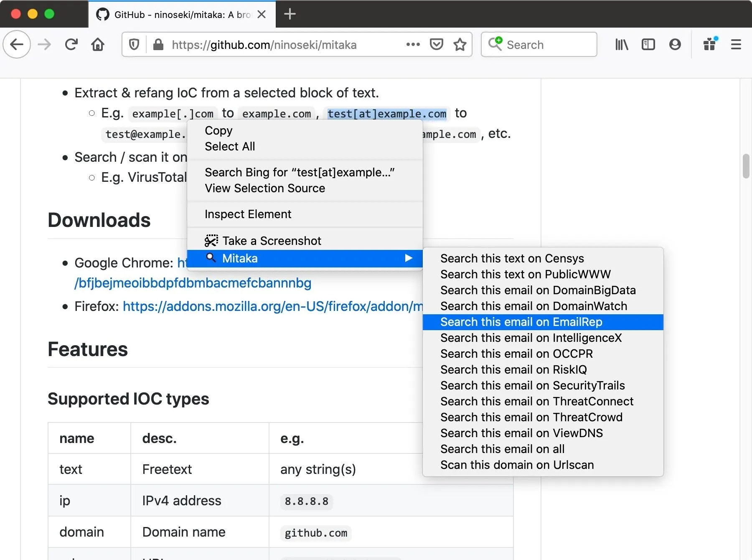The width and height of the screenshot is (752, 560).
Task: Click search engine magnifier icon
Action: [x=495, y=43]
